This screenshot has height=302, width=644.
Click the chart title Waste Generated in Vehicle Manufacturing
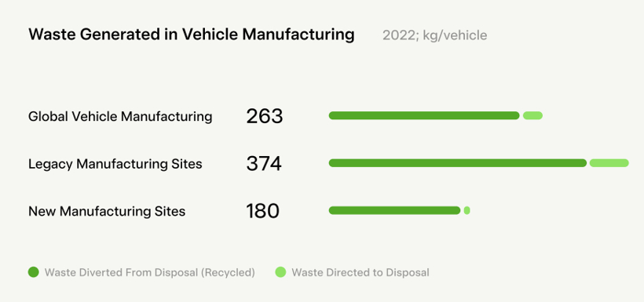(192, 35)
